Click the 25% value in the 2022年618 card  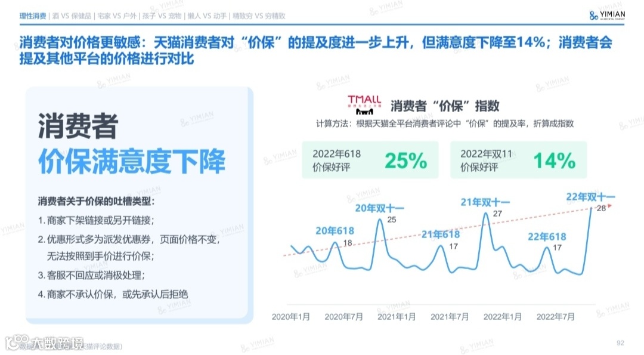coord(406,160)
